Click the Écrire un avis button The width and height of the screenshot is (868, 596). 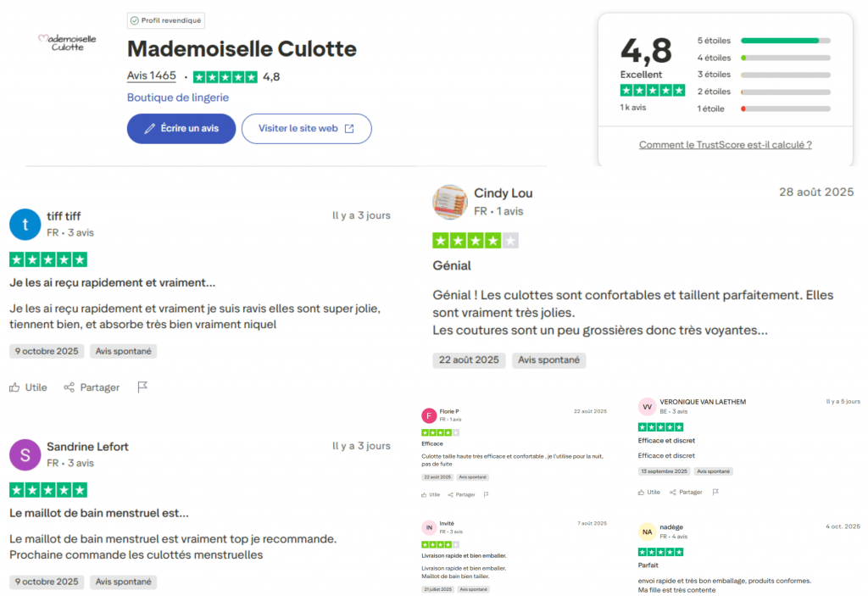pyautogui.click(x=181, y=129)
